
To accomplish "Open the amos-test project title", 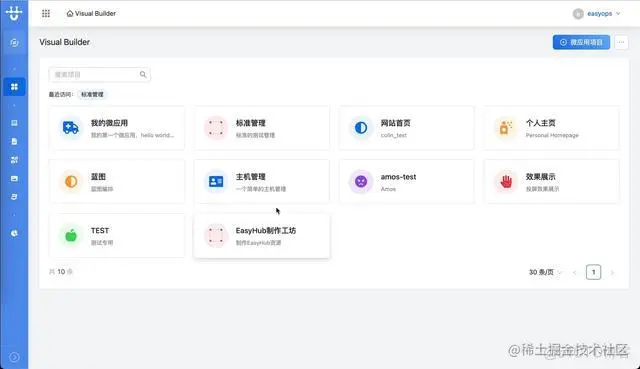I will click(398, 177).
